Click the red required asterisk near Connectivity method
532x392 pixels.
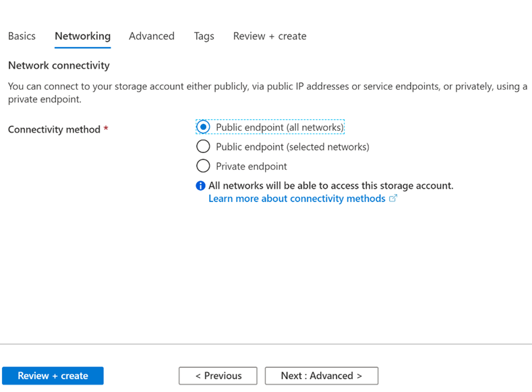click(106, 129)
